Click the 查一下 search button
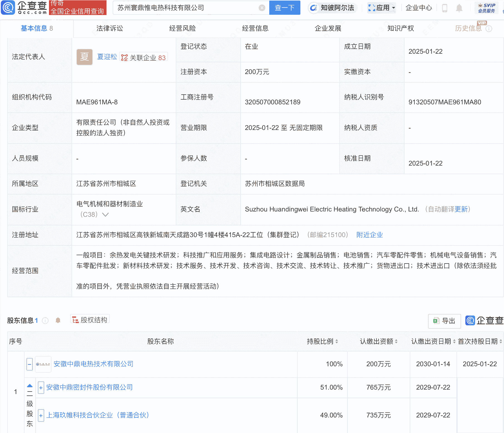Viewport: 504px width, 433px height. click(284, 8)
